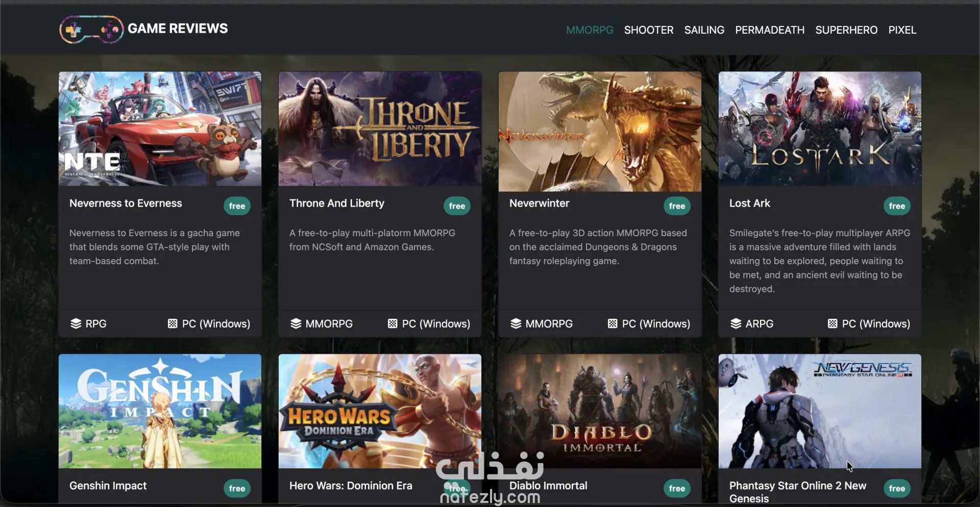
Task: Open the GAME REVIEWS home link
Action: 178,29
